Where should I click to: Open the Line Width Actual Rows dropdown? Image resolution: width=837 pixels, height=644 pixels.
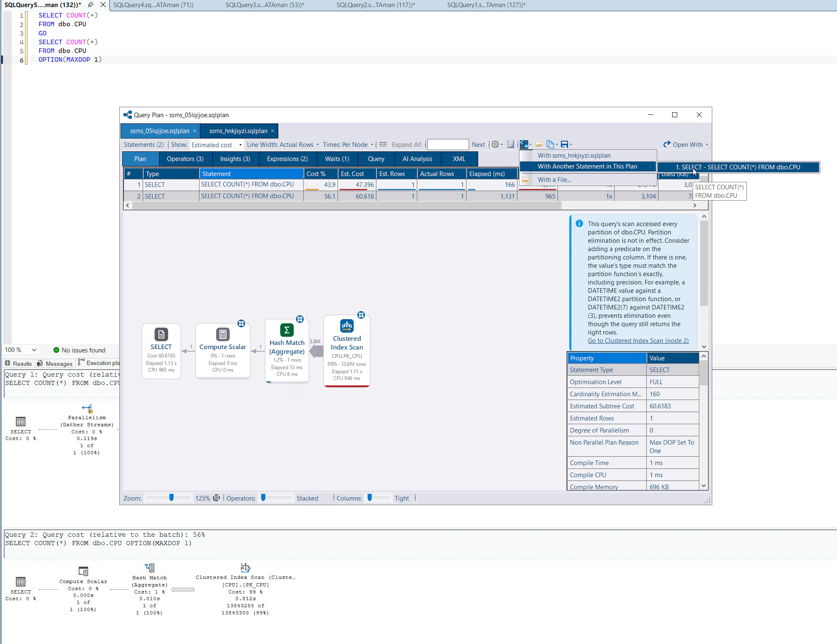coord(283,145)
